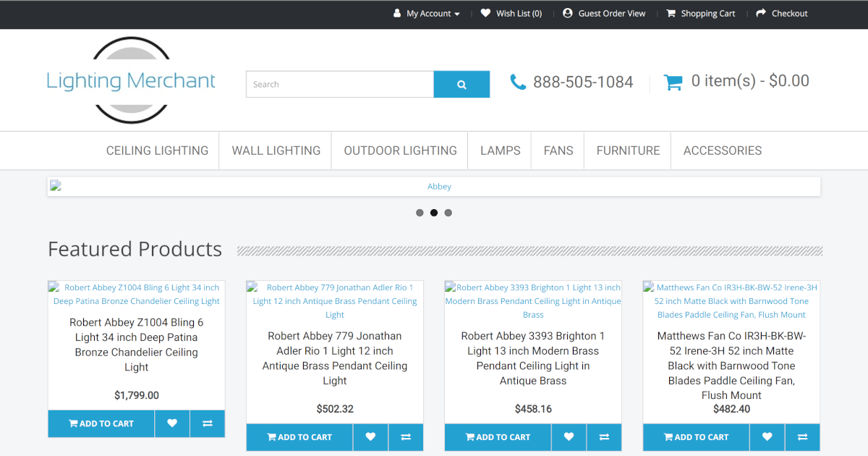Click the $502.32 price

[335, 409]
